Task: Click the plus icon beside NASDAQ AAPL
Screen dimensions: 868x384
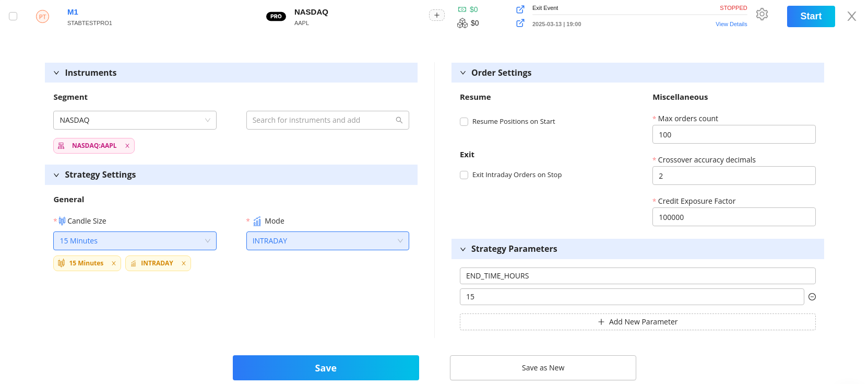Action: coord(437,15)
